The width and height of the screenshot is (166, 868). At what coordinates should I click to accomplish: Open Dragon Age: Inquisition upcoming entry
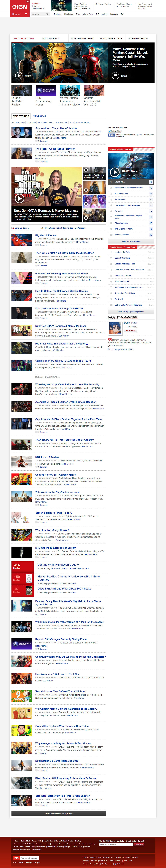125,264
